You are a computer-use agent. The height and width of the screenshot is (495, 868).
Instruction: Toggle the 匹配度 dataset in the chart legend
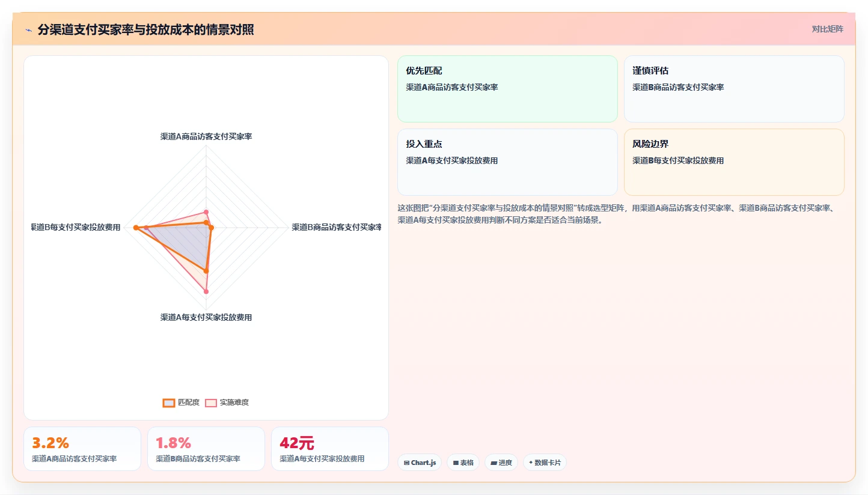181,402
